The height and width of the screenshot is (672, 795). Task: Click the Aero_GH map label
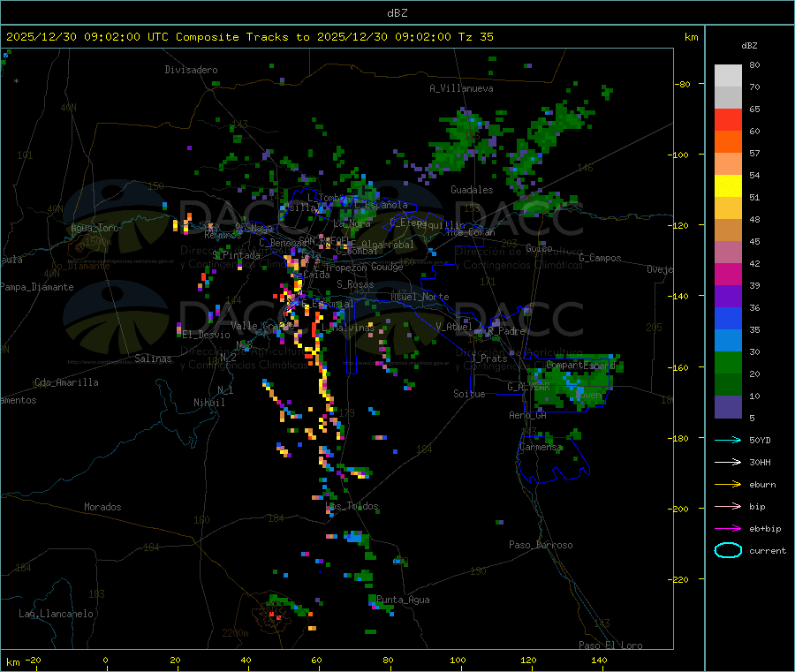[x=527, y=415]
